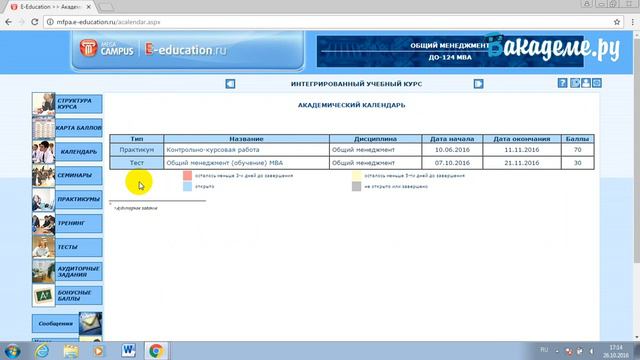Show hidden tray icons arrow

tap(557, 351)
